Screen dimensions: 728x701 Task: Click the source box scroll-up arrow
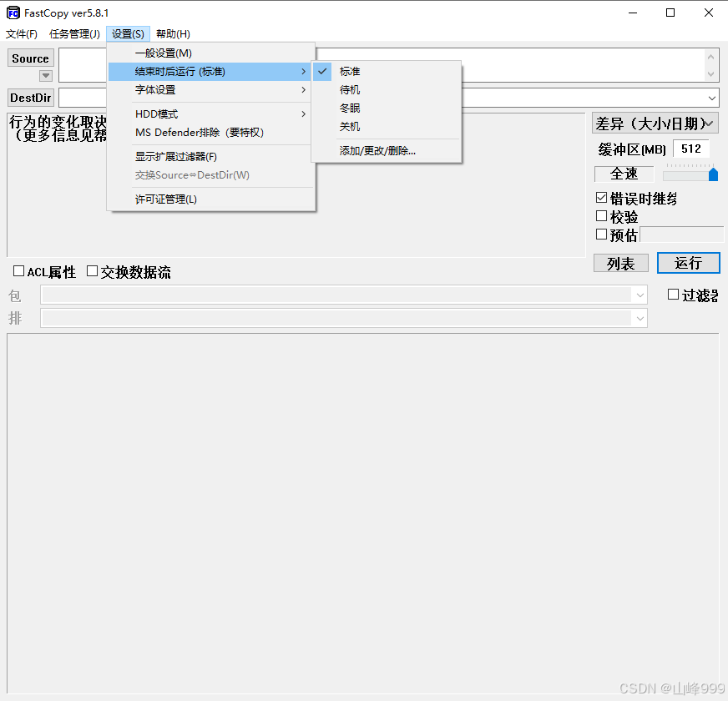click(710, 57)
